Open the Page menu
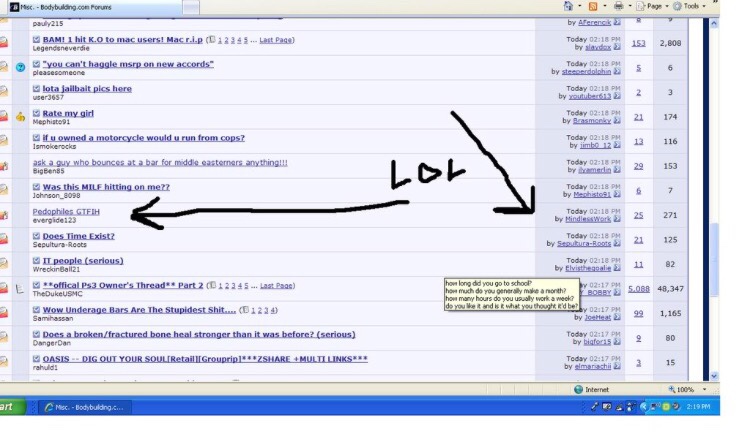The width and height of the screenshot is (750, 432). click(652, 6)
